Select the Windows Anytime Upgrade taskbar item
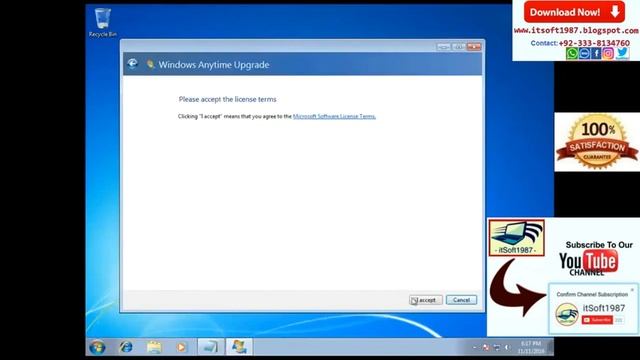The width and height of the screenshot is (640, 360). [239, 347]
